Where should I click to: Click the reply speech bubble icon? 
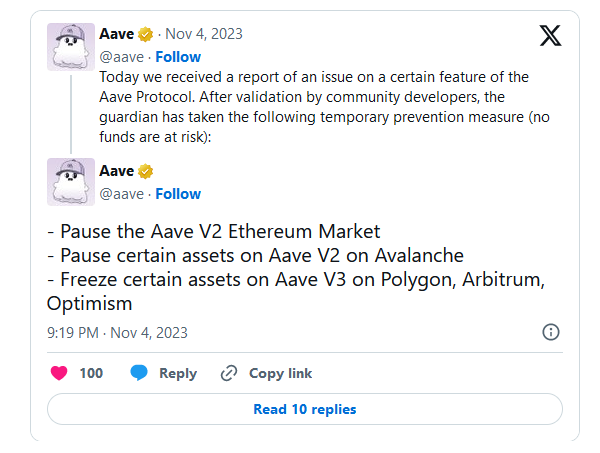[x=139, y=373]
